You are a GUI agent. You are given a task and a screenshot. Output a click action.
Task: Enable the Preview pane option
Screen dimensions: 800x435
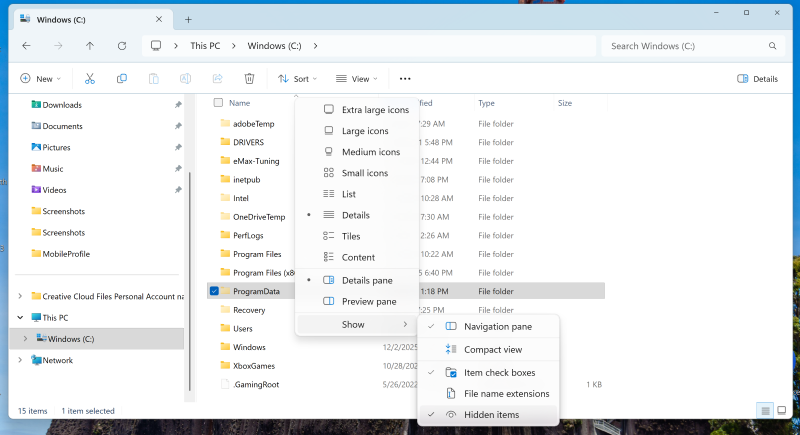click(x=357, y=301)
